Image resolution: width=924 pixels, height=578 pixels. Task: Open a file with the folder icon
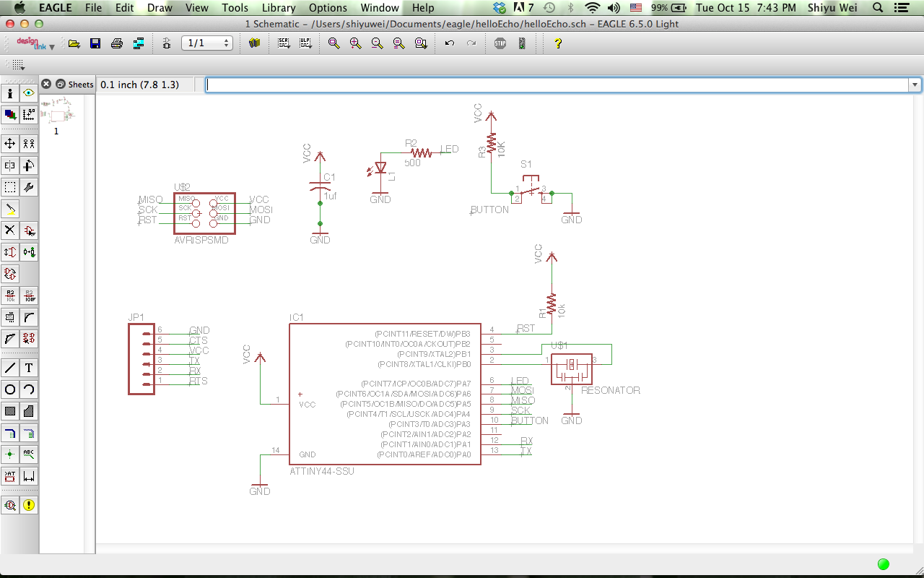[74, 43]
